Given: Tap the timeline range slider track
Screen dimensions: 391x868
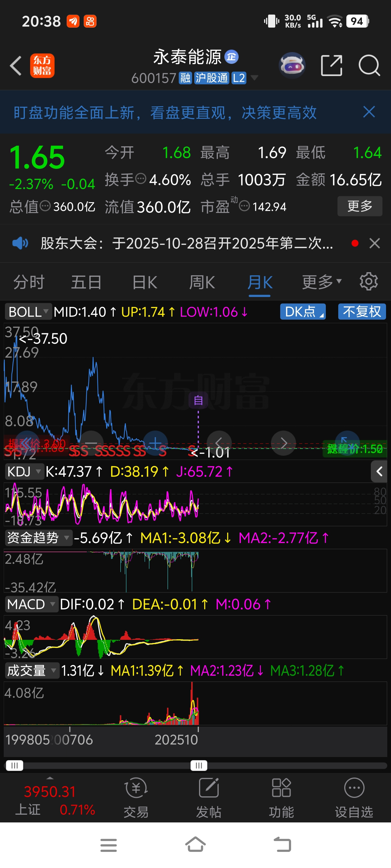Looking at the screenshot, I should point(195,765).
